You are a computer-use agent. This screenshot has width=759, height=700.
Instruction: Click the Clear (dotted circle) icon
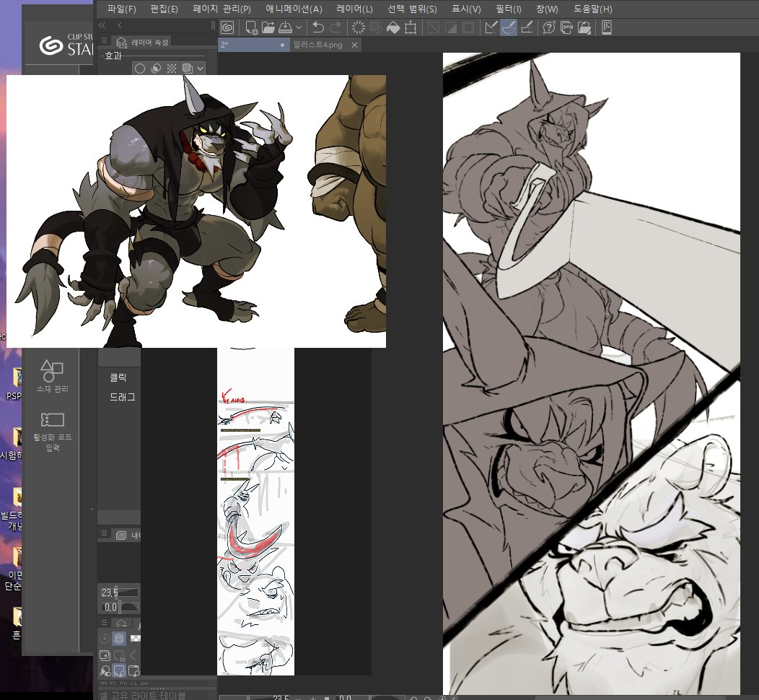click(x=358, y=27)
